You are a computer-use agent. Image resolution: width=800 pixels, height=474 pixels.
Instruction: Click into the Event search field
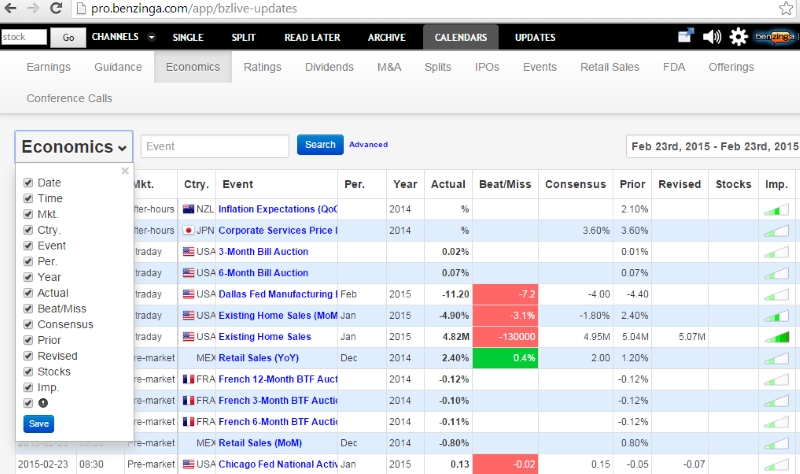[215, 146]
